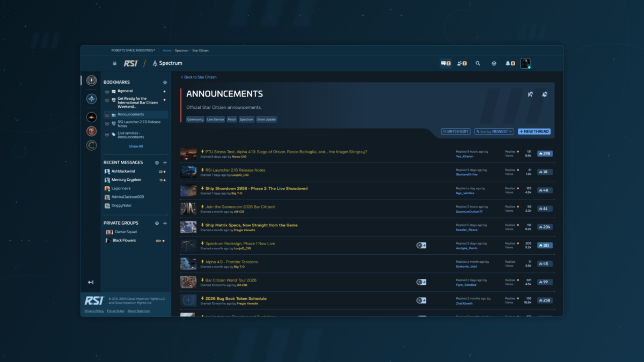644x362 pixels.
Task: Open the settings gear in the top bar
Action: [x=494, y=63]
